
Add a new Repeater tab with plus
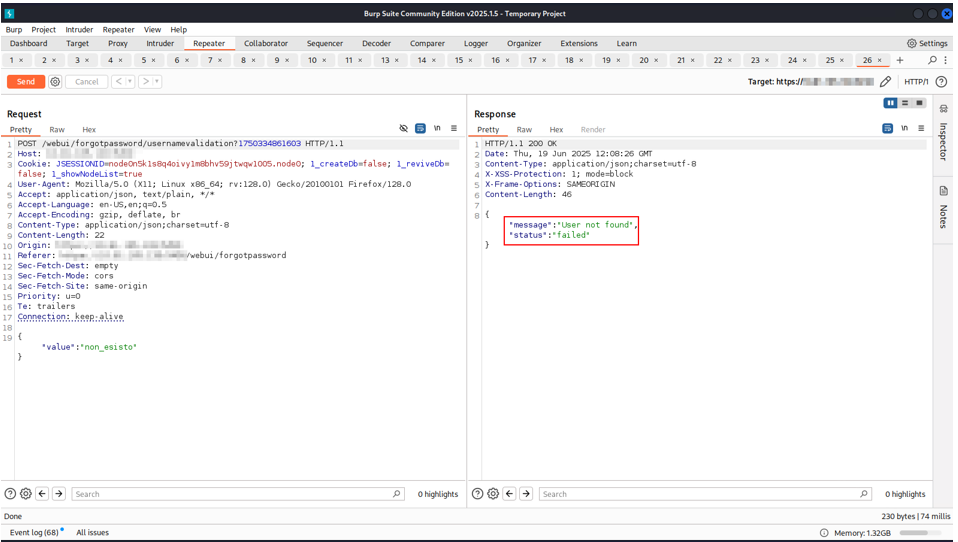[900, 60]
